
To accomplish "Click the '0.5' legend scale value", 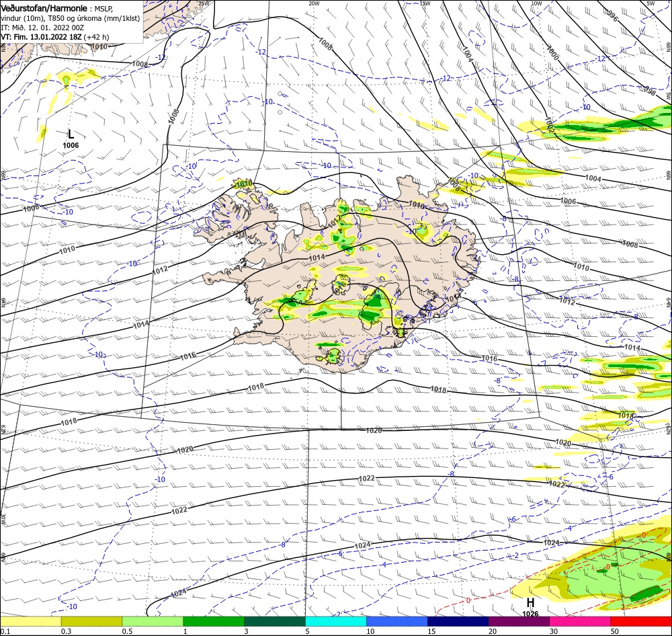I will pos(127,631).
